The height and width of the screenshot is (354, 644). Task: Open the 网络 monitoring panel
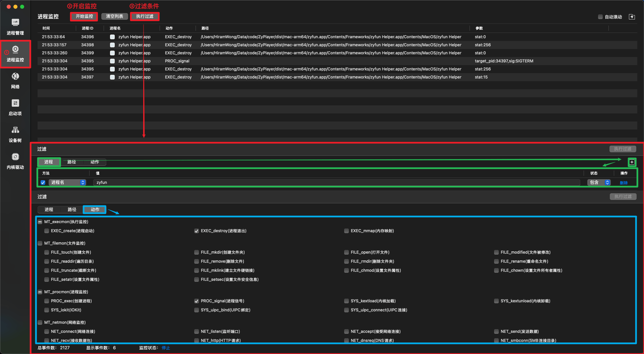click(15, 80)
